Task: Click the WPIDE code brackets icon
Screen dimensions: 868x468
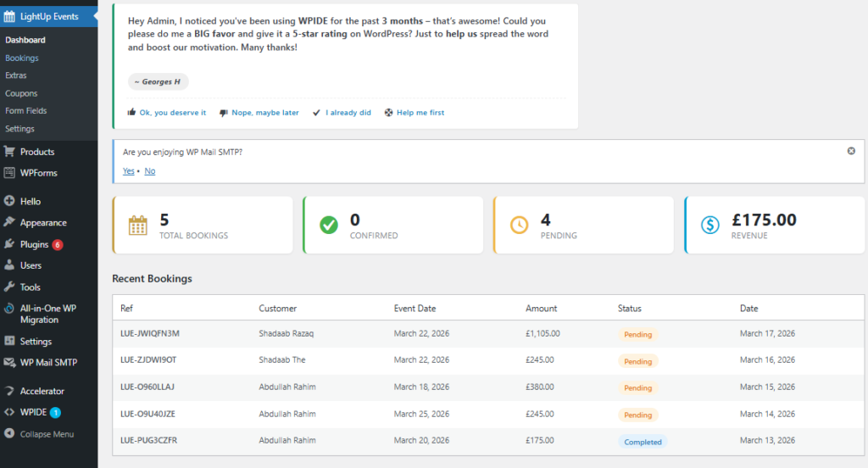Action: pyautogui.click(x=9, y=412)
